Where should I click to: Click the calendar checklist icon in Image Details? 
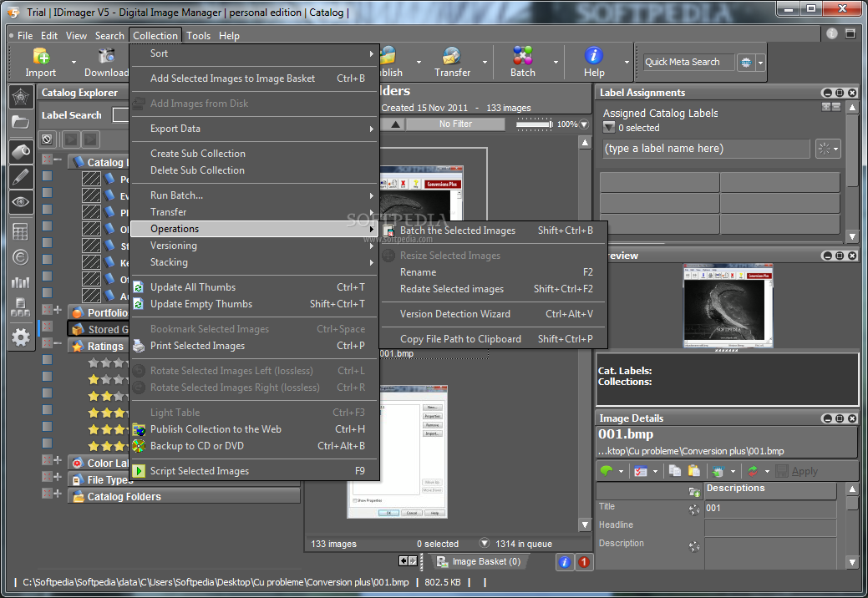(x=641, y=471)
